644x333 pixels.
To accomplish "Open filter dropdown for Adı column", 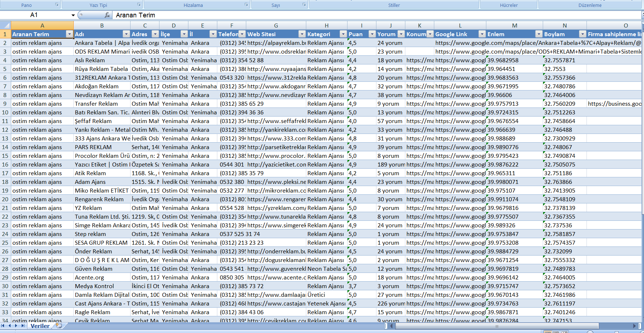I will [126, 34].
